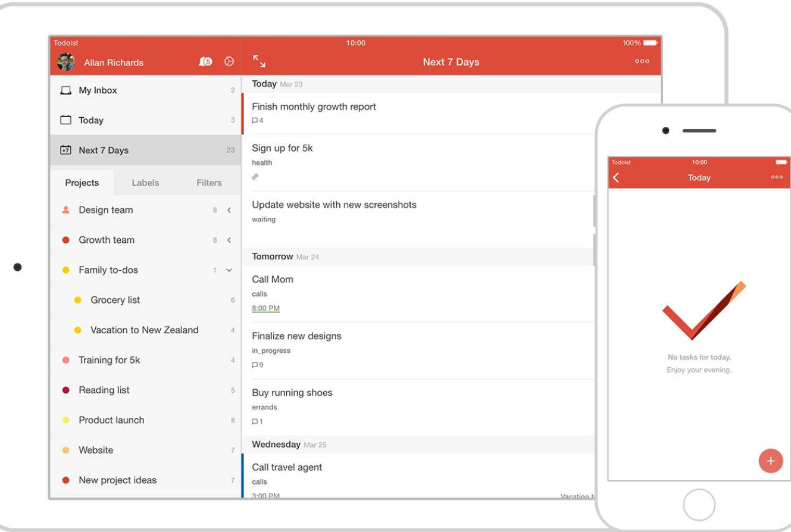Click Vacation to New Zealand yellow dot

coord(77,330)
